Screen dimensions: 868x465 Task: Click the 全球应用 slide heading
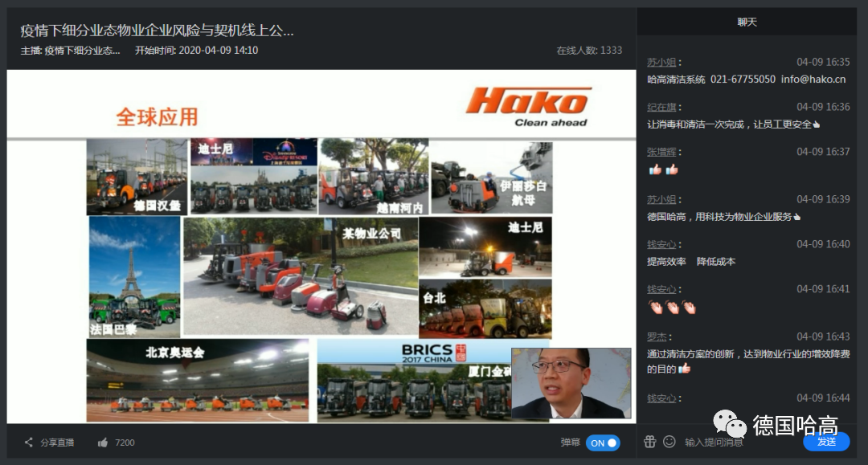157,117
